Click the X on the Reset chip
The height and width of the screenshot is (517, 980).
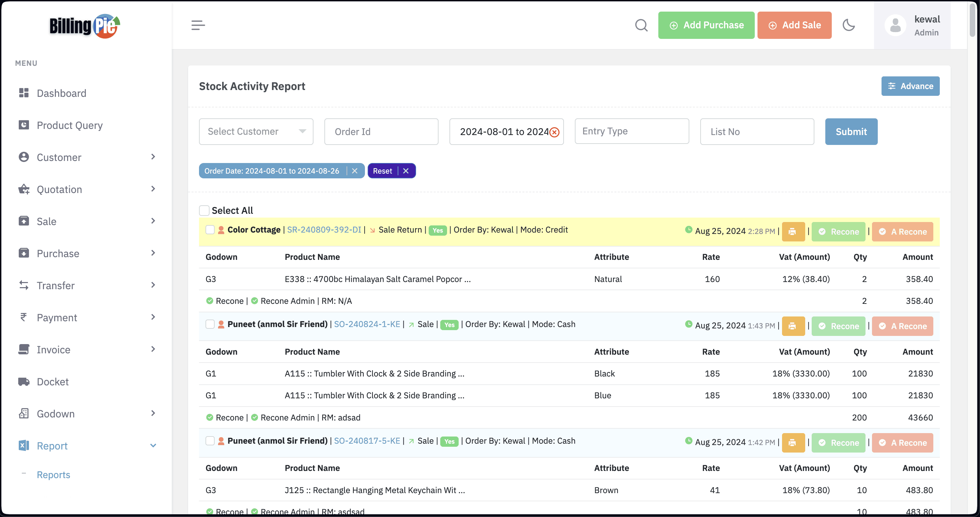click(405, 171)
